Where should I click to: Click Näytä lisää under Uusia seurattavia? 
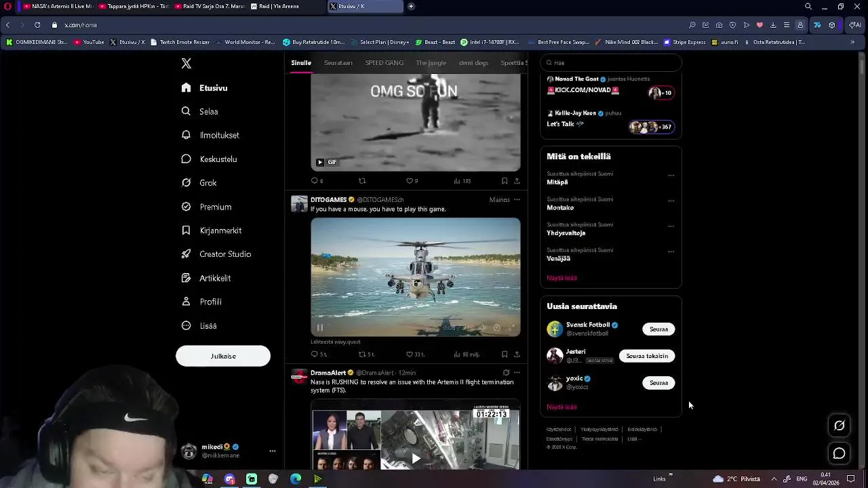[561, 407]
